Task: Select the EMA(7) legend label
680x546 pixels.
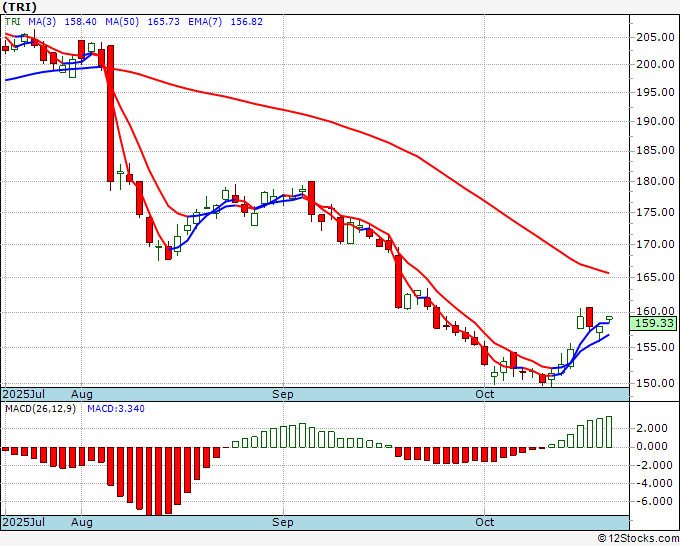Action: 205,22
